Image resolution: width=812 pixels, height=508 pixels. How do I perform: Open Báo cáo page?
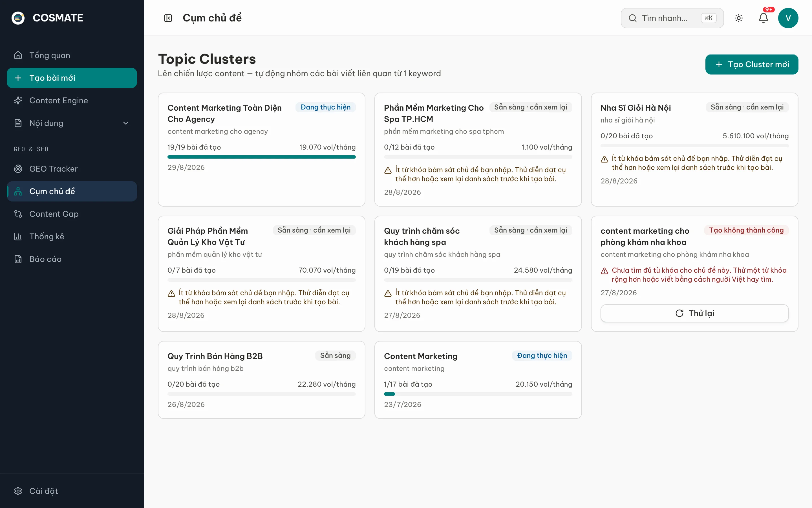tap(72, 259)
